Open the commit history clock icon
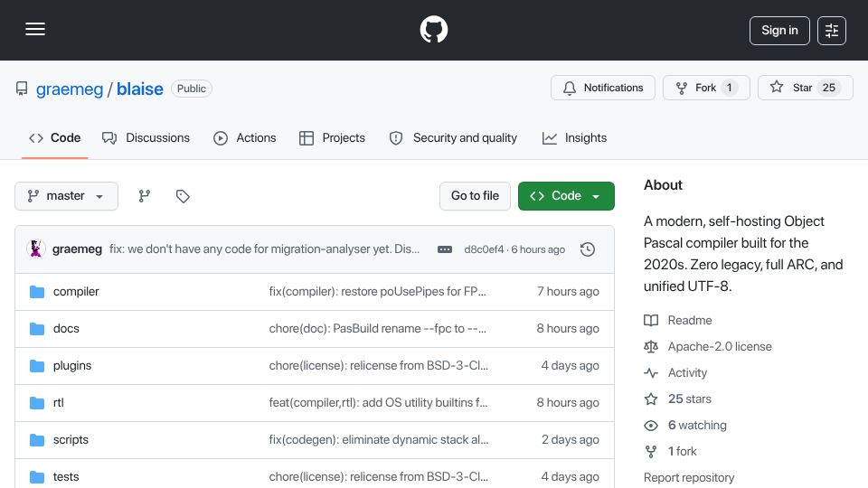Image resolution: width=868 pixels, height=488 pixels. point(588,249)
